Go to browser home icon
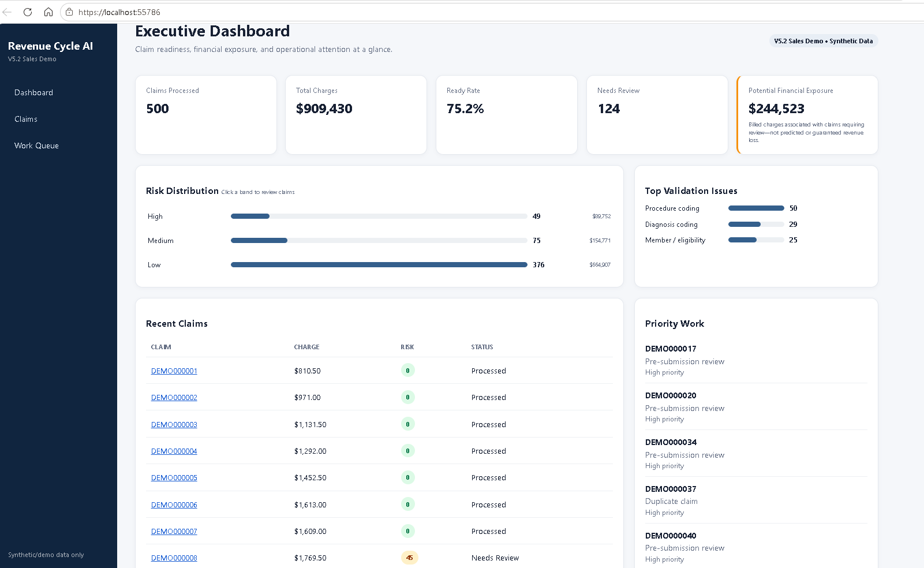 tap(48, 12)
